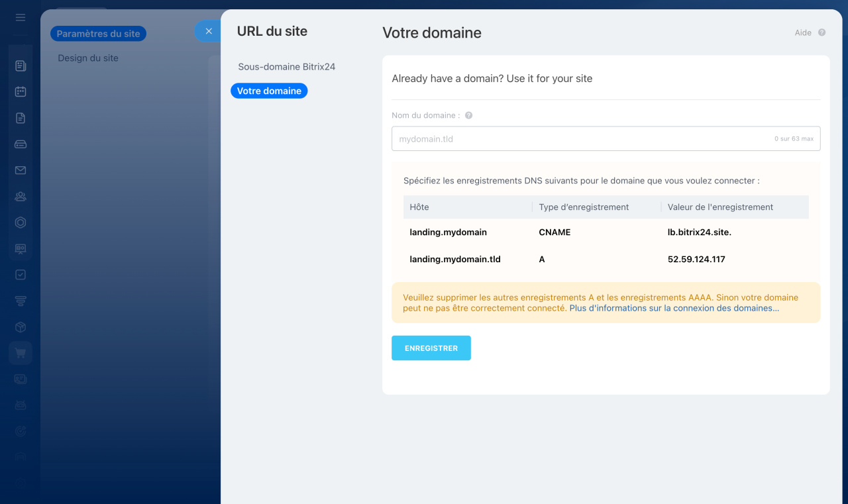Open the Tasks checkmark icon
Viewport: 848px width, 504px height.
20,274
